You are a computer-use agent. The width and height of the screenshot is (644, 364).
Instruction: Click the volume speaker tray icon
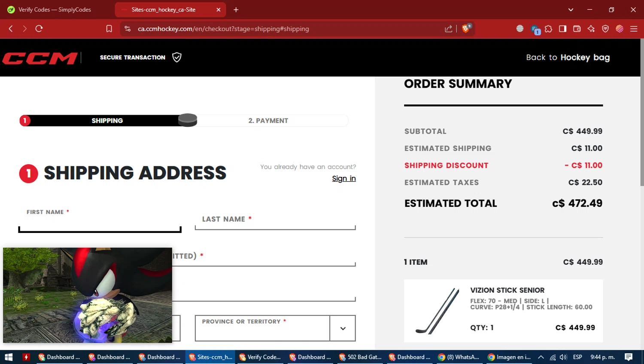(563, 357)
